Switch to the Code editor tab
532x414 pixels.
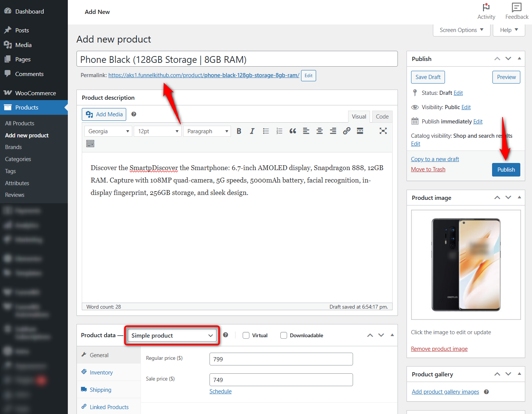tap(382, 116)
